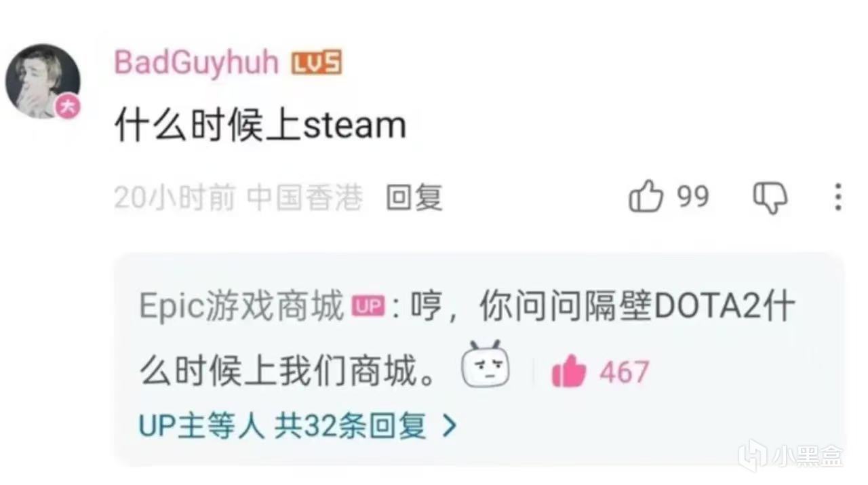Click the 中国香港 location label
Screen dimensions: 868x485
pyautogui.click(x=305, y=198)
